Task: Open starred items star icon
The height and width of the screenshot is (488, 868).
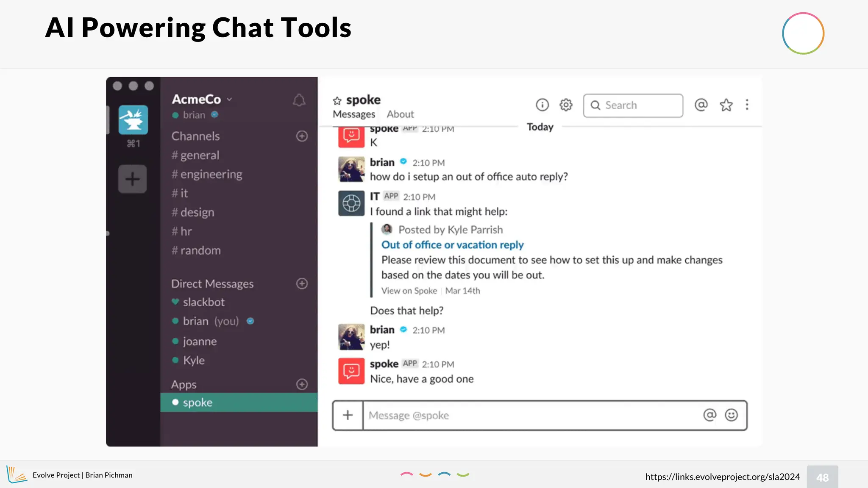Action: (726, 105)
